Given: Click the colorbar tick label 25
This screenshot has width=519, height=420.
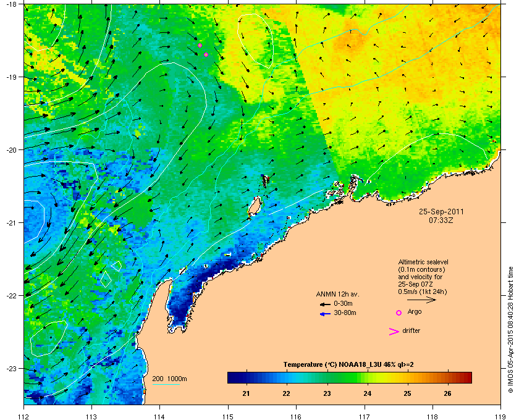Looking at the screenshot, I should pos(407,393).
